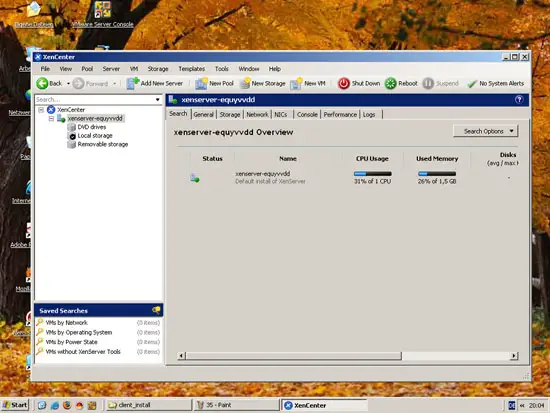Open the VMs by Power State saved search
Viewport: 550px width, 413px height.
click(72, 342)
